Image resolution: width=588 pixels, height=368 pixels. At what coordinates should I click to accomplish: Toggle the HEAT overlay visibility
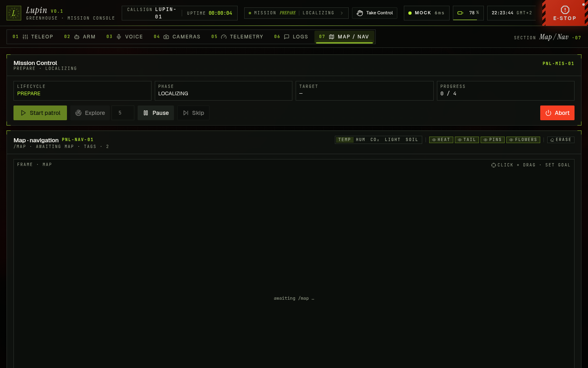(441, 140)
